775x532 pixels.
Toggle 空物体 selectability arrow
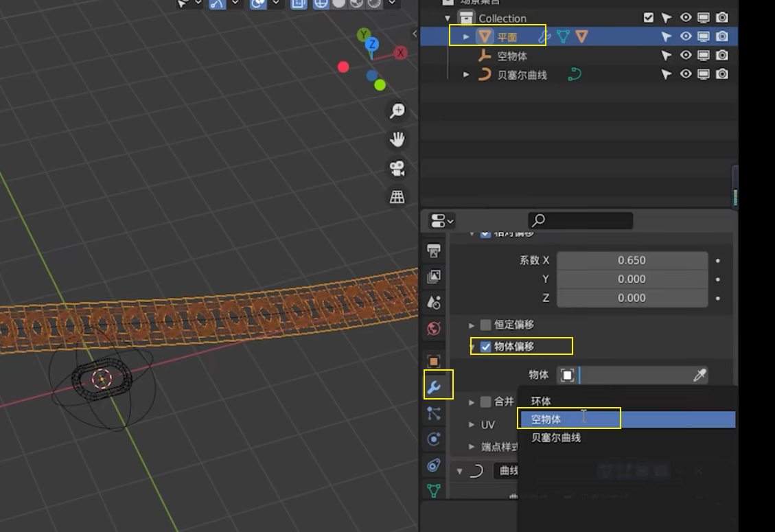[667, 56]
